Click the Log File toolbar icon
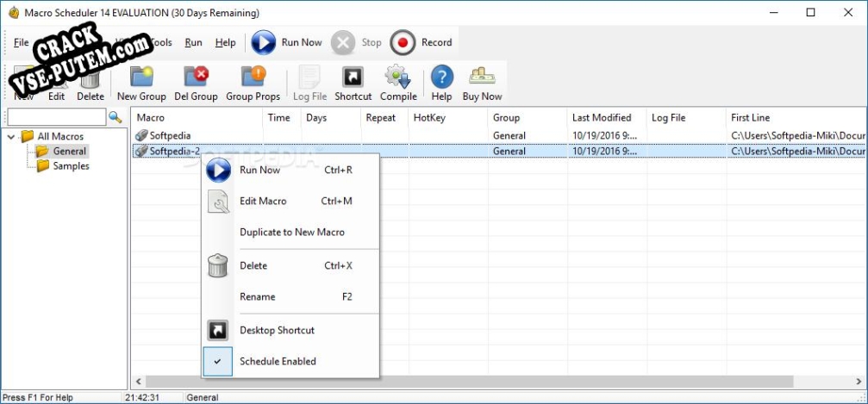 pos(310,77)
